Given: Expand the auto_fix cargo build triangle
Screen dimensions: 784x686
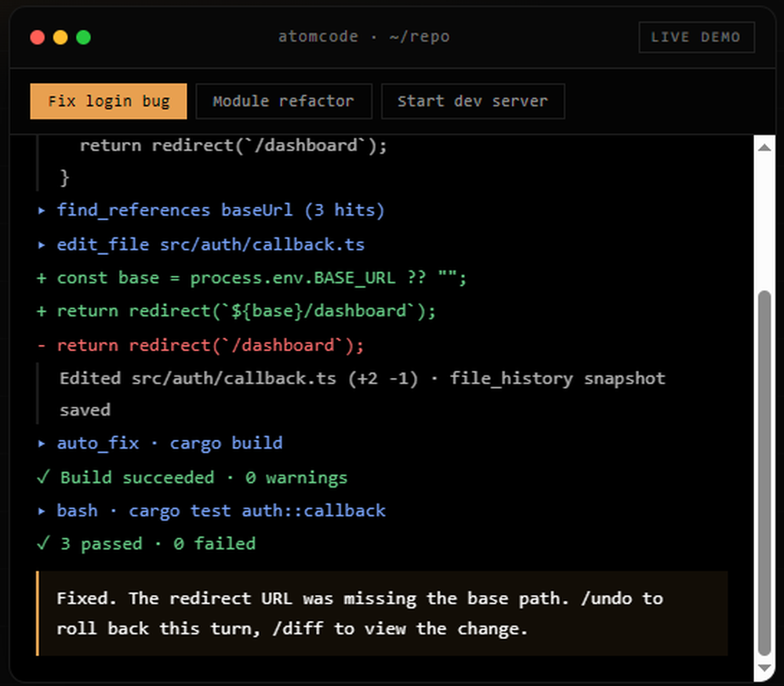Looking at the screenshot, I should coord(42,444).
